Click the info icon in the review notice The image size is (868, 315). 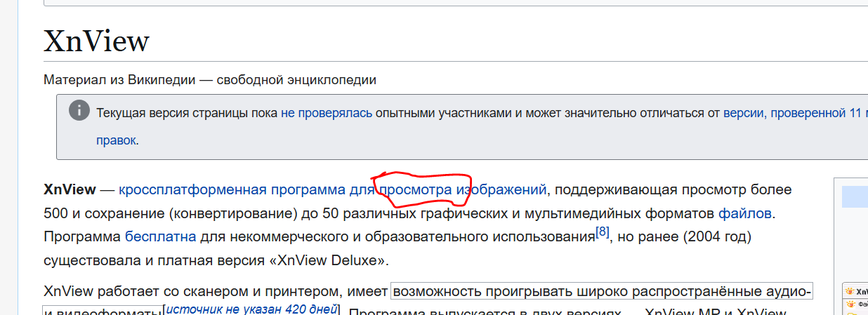coord(79,111)
